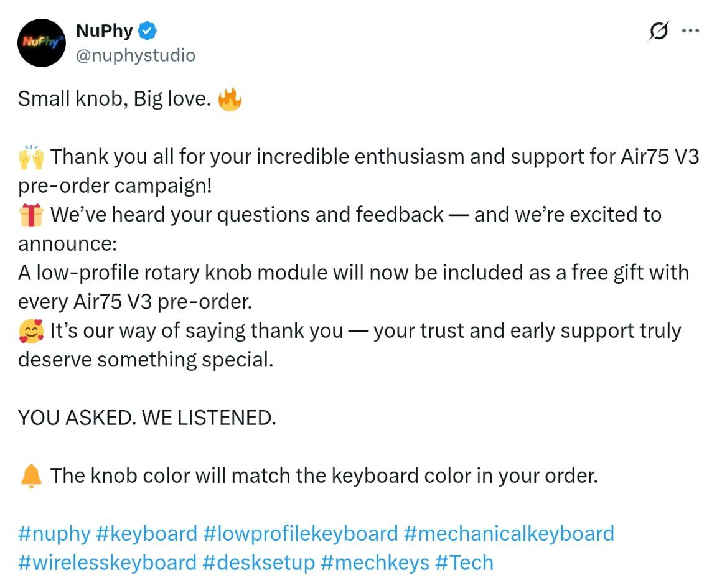The height and width of the screenshot is (588, 717).
Task: Click the #nuphy hashtag
Action: coord(54,533)
